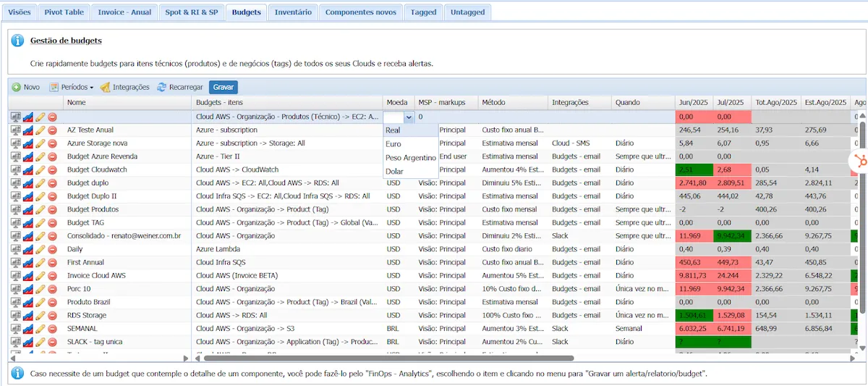Viewport: 868px width, 386px height.
Task: Pick Peso Argentino from the currency list
Action: (411, 158)
